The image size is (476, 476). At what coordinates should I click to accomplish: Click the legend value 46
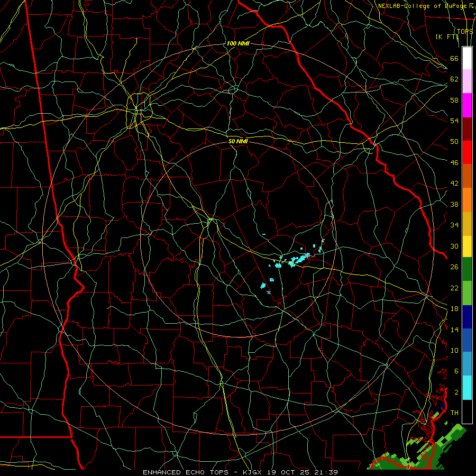pyautogui.click(x=454, y=163)
